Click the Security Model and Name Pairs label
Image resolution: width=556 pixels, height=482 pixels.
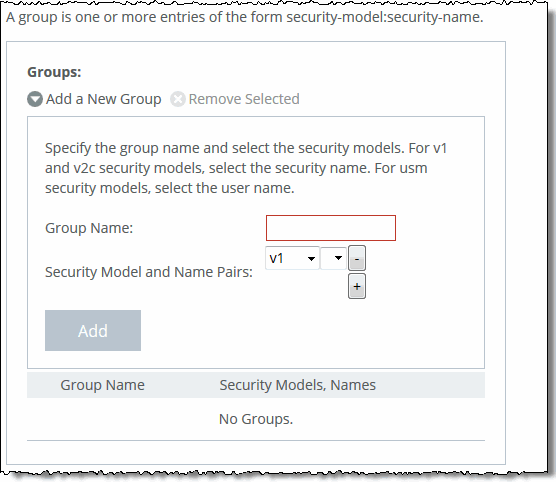pyautogui.click(x=149, y=272)
